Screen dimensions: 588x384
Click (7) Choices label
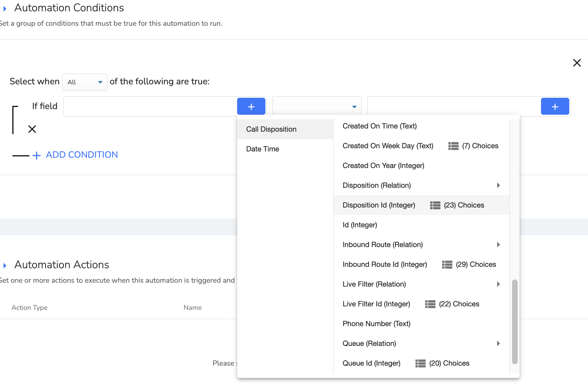(x=480, y=146)
